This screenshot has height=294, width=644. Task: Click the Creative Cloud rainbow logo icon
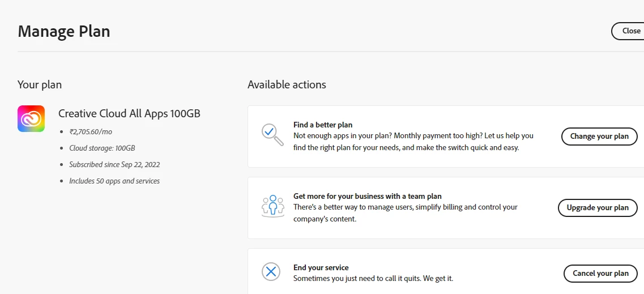pos(31,119)
